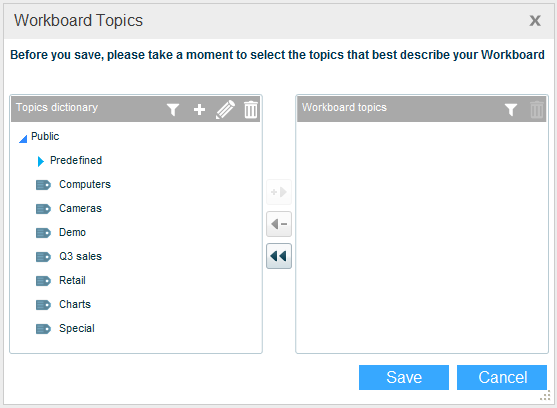
Task: Close the Workboard Topics dialog
Action: click(x=535, y=21)
